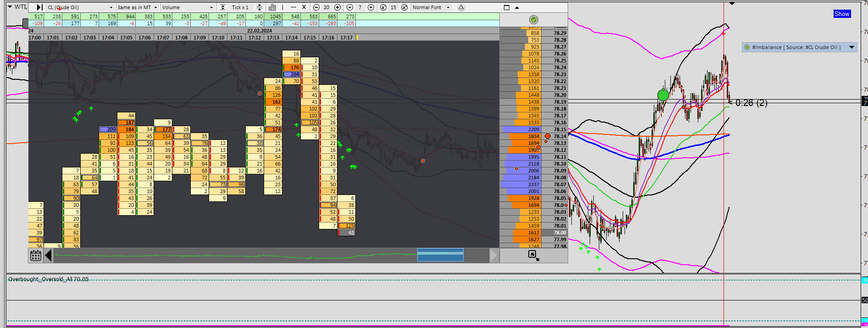
Task: Toggle the volume histogram bars icon
Action: pyautogui.click(x=272, y=7)
